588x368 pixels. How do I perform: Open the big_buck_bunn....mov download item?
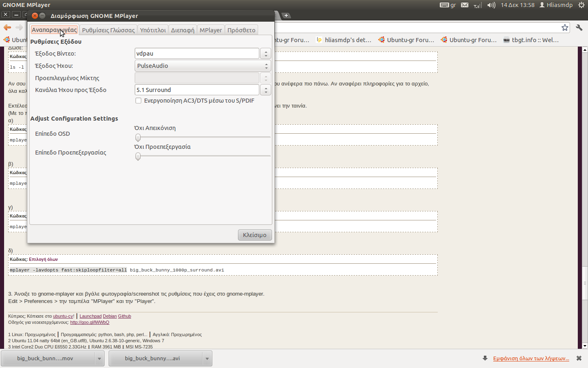[x=48, y=359]
